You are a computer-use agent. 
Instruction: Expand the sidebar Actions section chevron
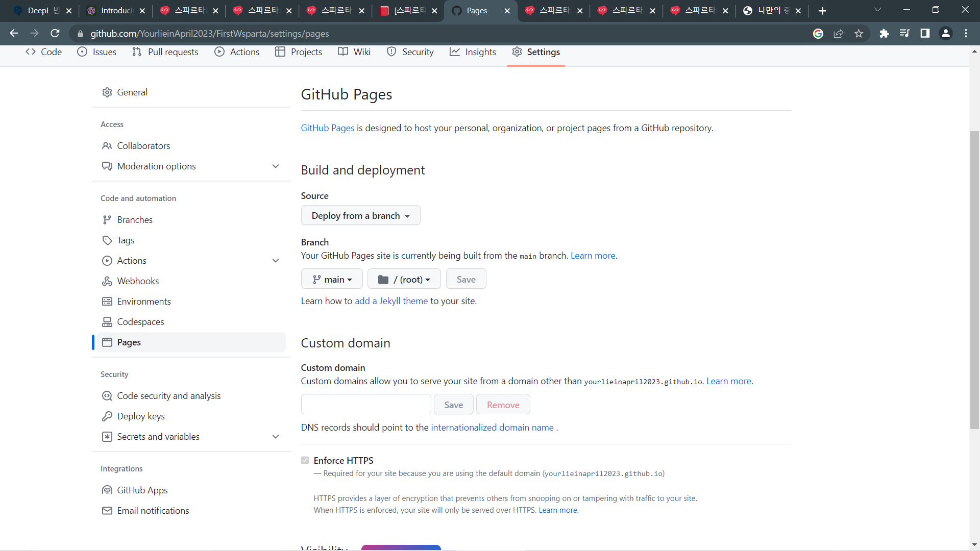[276, 261]
